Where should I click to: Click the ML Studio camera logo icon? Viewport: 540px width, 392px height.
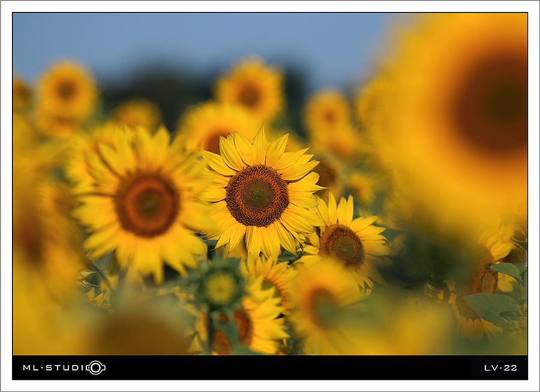click(96, 367)
